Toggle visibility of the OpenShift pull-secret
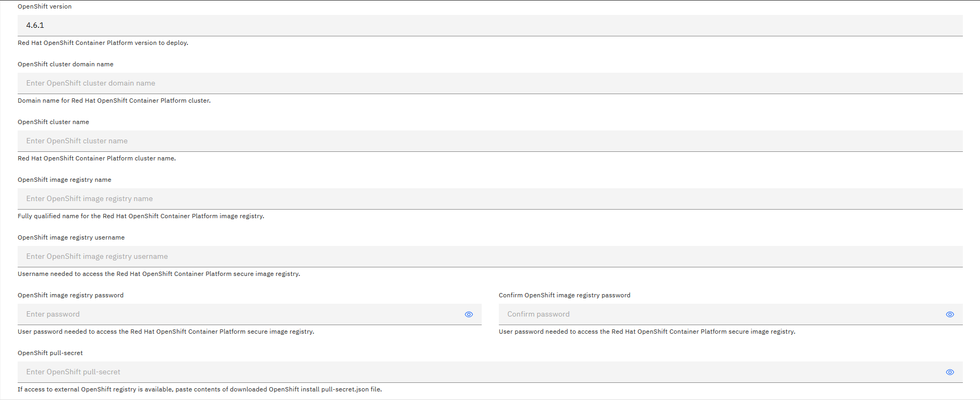The width and height of the screenshot is (980, 400). [950, 372]
